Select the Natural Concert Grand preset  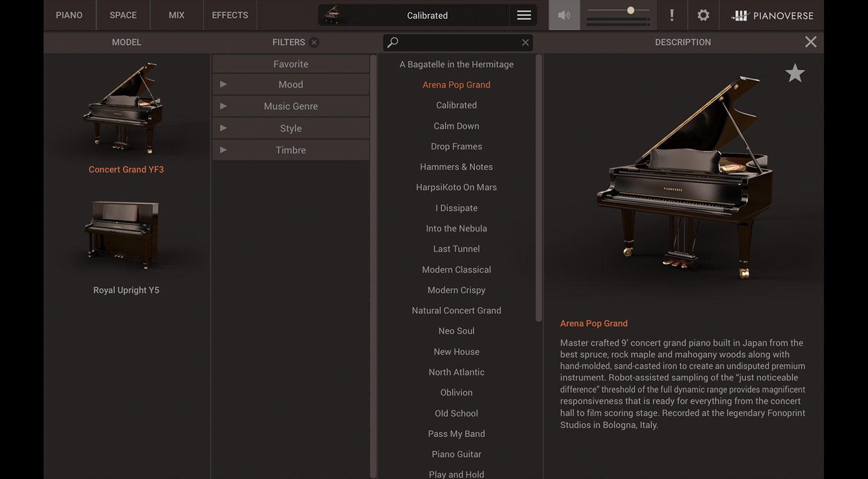click(x=456, y=310)
